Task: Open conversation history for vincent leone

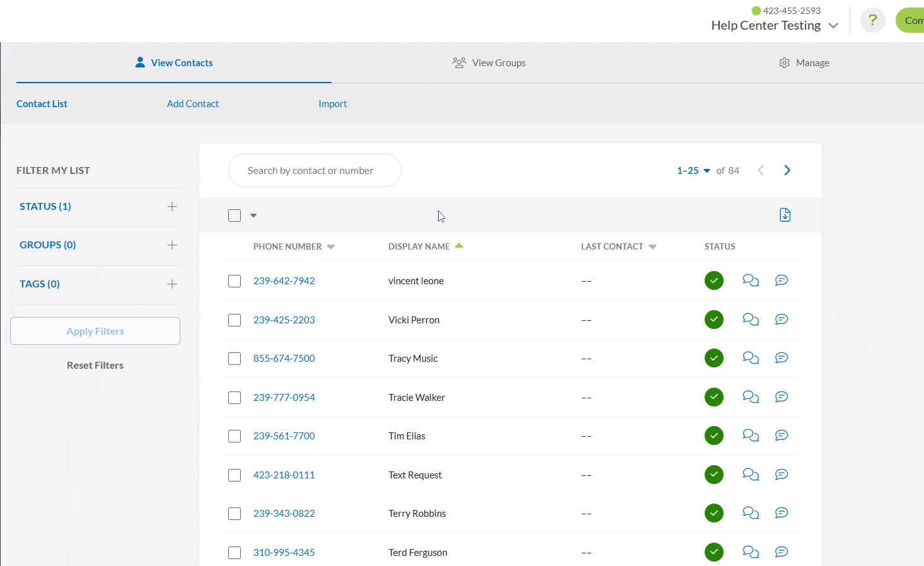Action: pos(750,280)
